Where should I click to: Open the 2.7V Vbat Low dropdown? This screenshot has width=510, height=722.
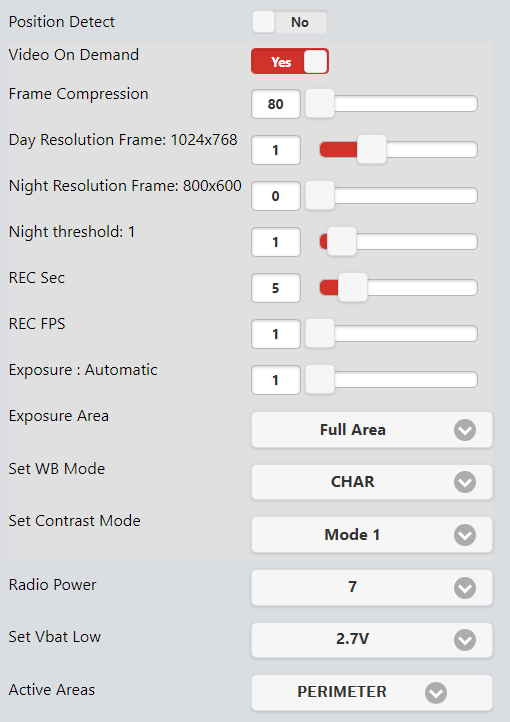pyautogui.click(x=372, y=640)
